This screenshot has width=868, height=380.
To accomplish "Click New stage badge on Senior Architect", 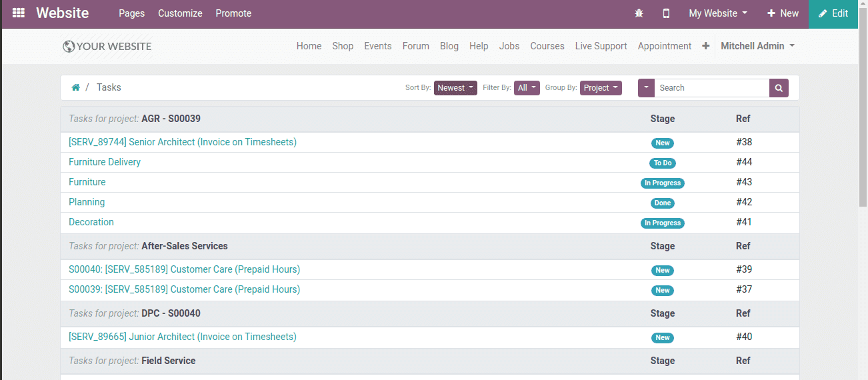I will [x=663, y=143].
